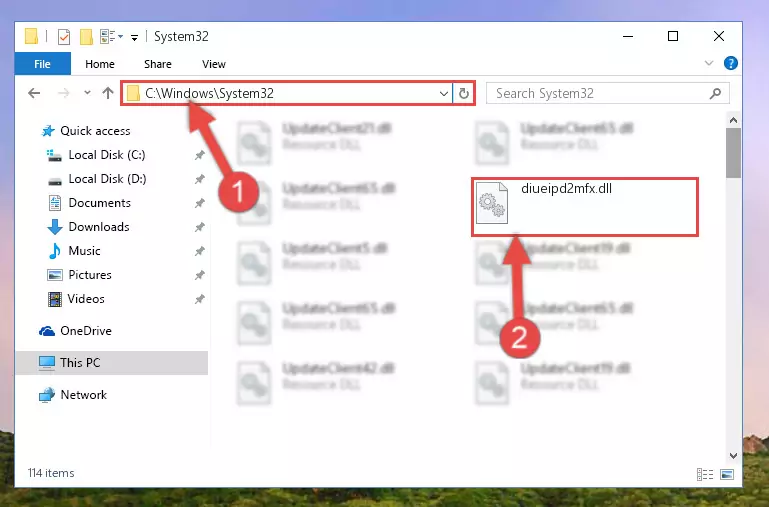Click the Downloads blue arrow icon
The width and height of the screenshot is (769, 507).
(x=54, y=227)
